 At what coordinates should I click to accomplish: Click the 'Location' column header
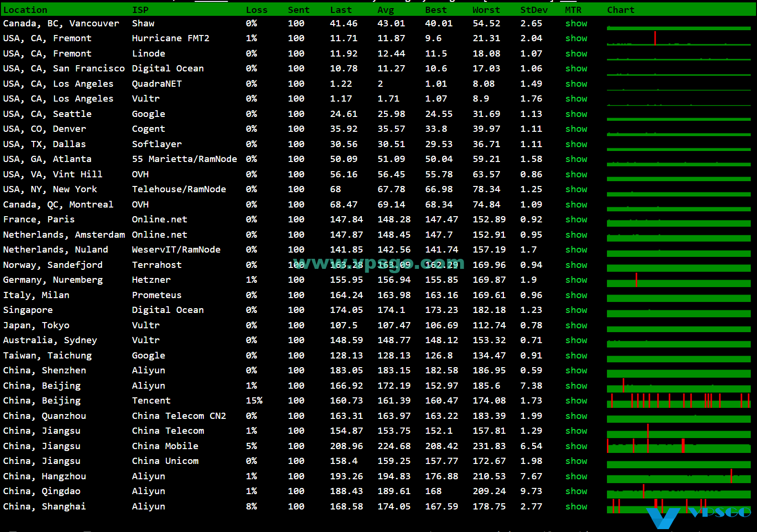(25, 10)
